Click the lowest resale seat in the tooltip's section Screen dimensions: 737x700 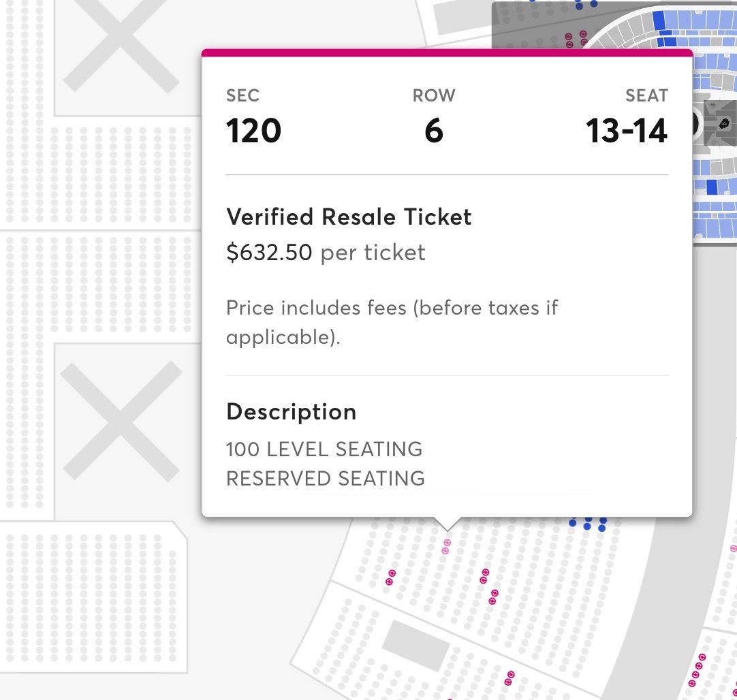click(x=492, y=601)
